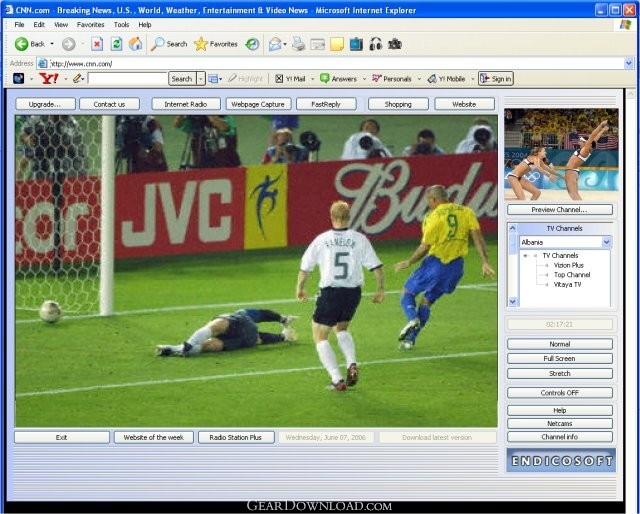Go to Home page icon
The image size is (640, 514).
pyautogui.click(x=136, y=44)
